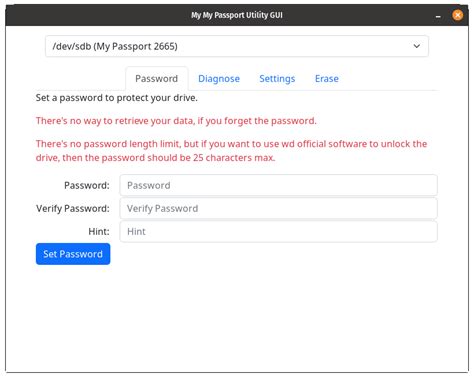474x378 pixels.
Task: Click the "Password:" field label
Action: coord(87,185)
